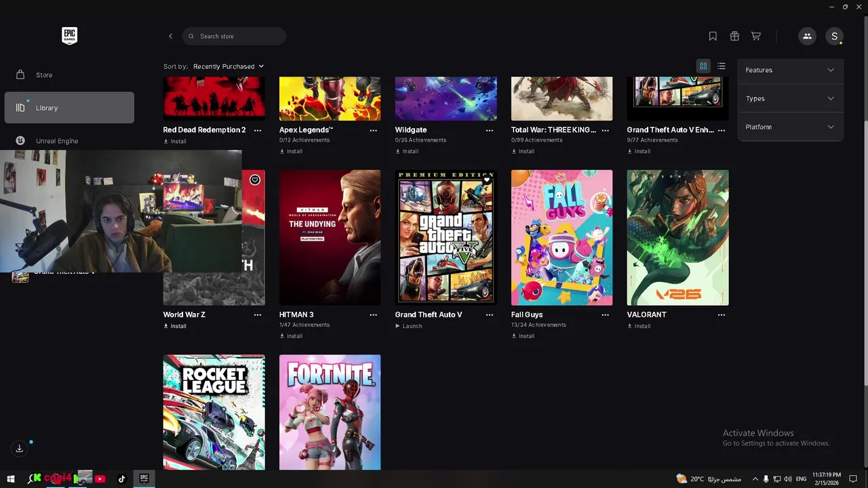Expand the Platform filter

coord(790,127)
